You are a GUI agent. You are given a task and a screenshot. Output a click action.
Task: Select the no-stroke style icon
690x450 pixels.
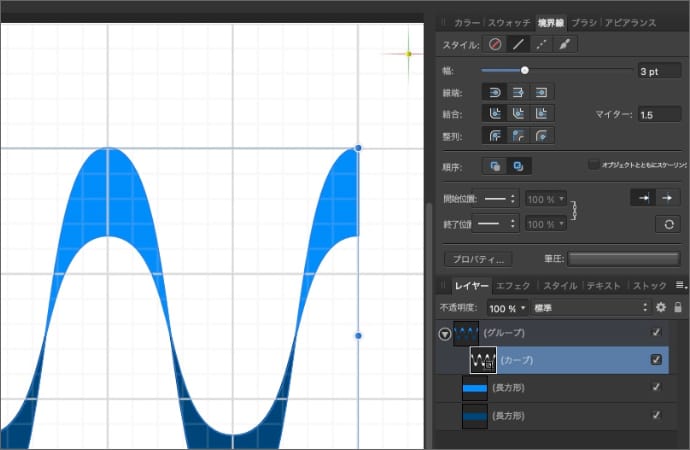click(x=495, y=45)
